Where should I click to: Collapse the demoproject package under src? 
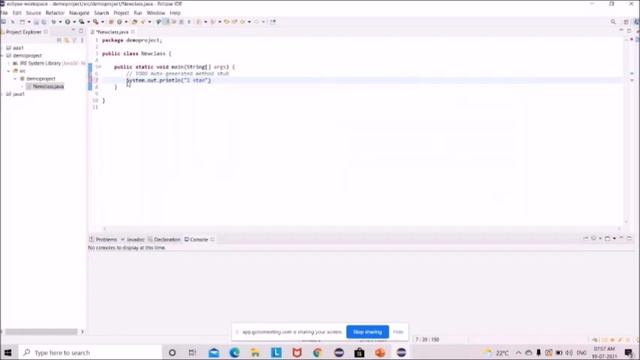(x=16, y=79)
